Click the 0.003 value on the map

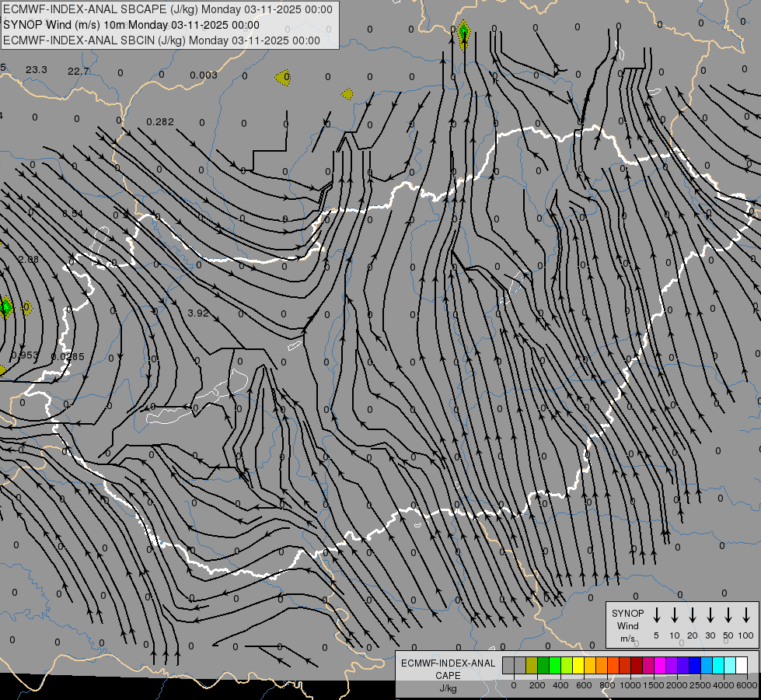point(204,75)
